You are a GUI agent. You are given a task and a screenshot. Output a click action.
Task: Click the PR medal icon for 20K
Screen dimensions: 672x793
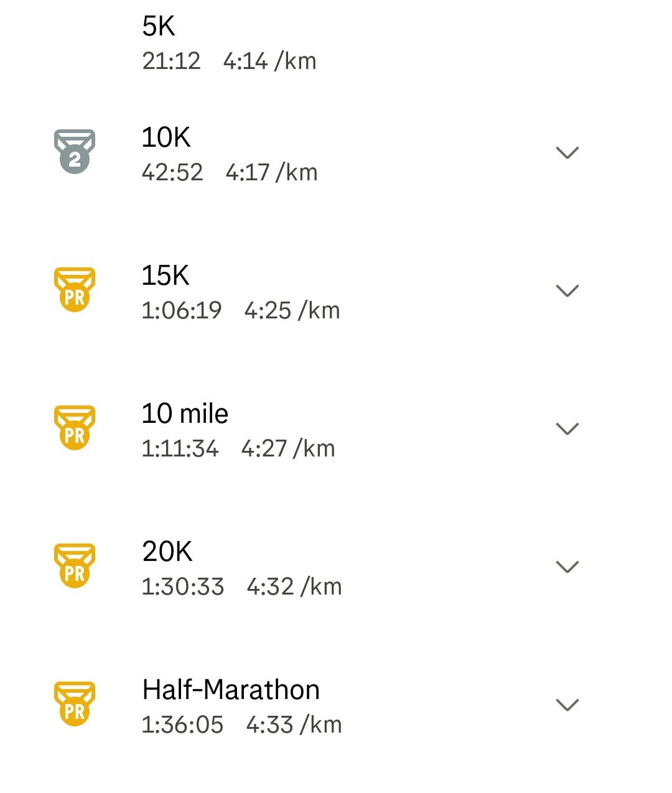[75, 565]
